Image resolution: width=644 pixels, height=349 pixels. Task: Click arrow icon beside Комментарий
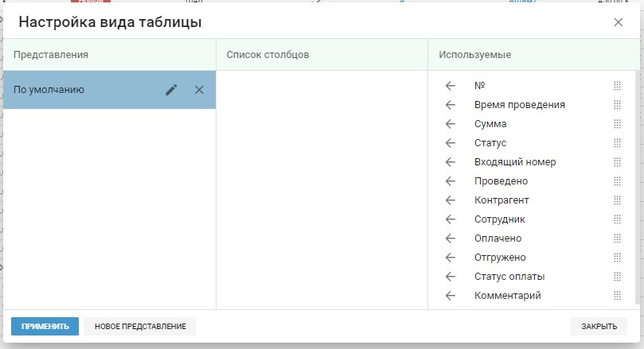click(451, 296)
